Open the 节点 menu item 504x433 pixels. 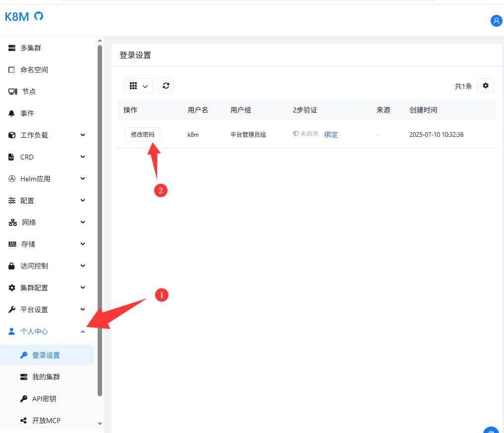47,92
